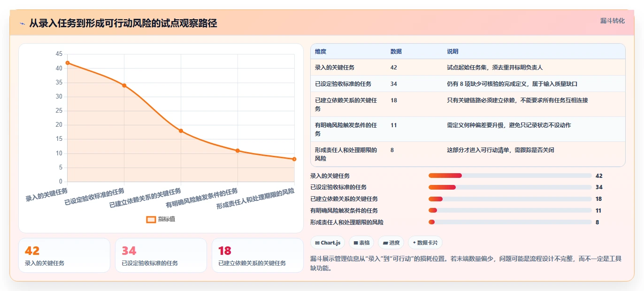Click table cell 已建立依赖关系的关键任务
644x291 pixels.
click(346, 104)
